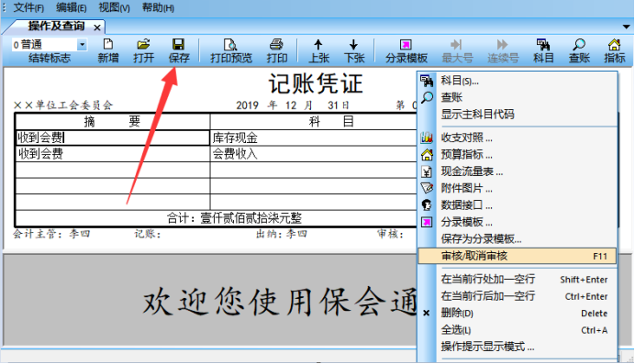Click the 记账凭证 voucher title
Image resolution: width=635 pixels, height=364 pixels.
[316, 83]
